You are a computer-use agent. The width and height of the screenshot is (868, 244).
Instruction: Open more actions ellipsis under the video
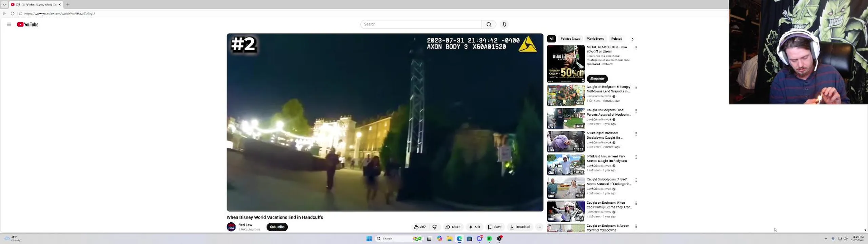(539, 227)
